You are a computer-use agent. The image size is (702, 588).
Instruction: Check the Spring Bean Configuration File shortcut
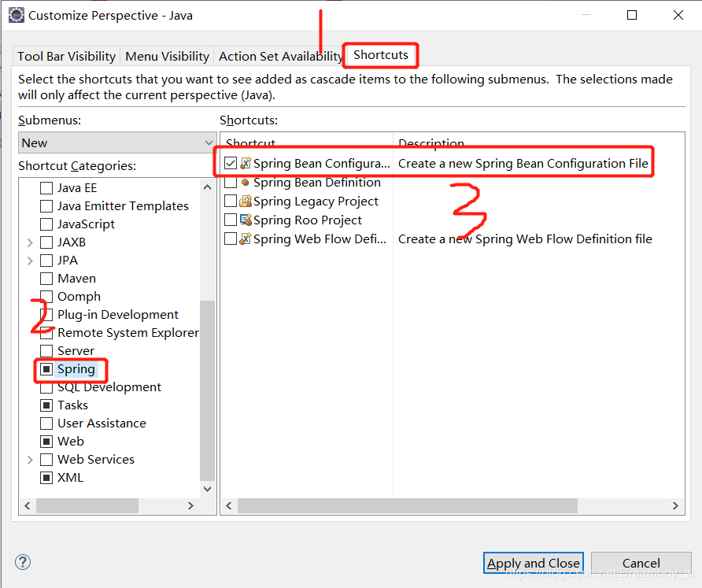231,163
